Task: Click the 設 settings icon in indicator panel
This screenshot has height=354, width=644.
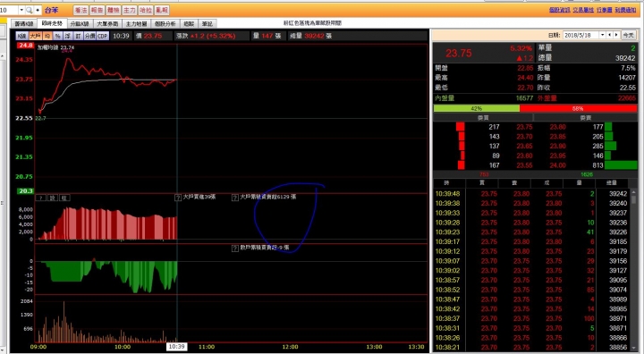Action: [x=53, y=198]
